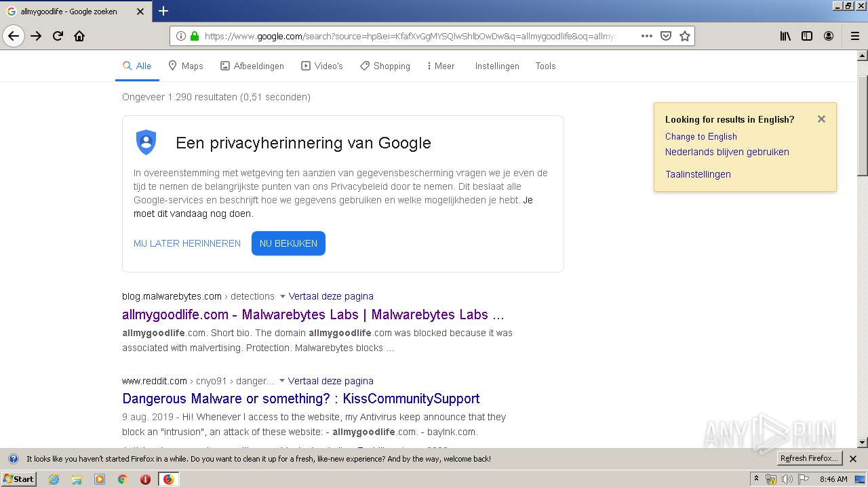Launch Chrome from the taskbar
The width and height of the screenshot is (868, 488).
[122, 479]
